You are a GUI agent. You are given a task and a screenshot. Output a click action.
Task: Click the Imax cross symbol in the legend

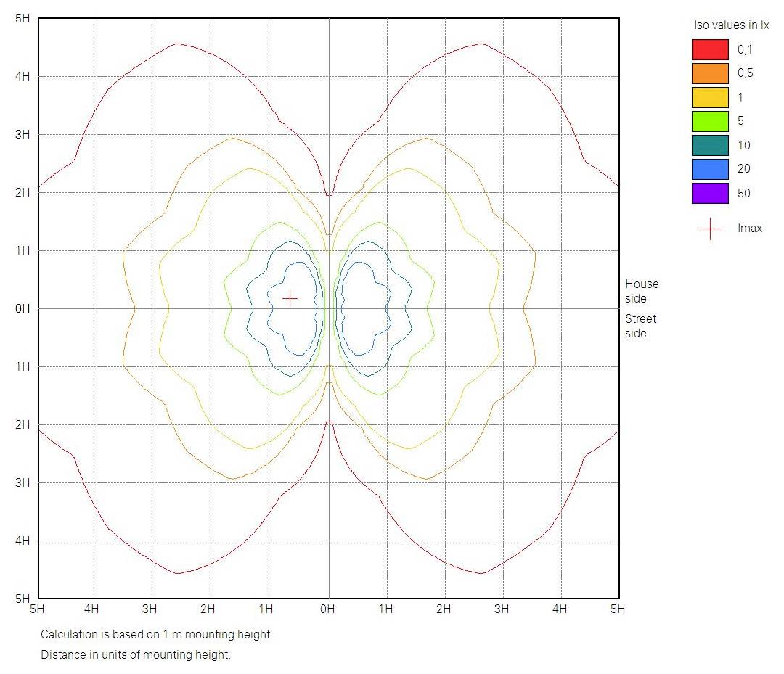(710, 229)
